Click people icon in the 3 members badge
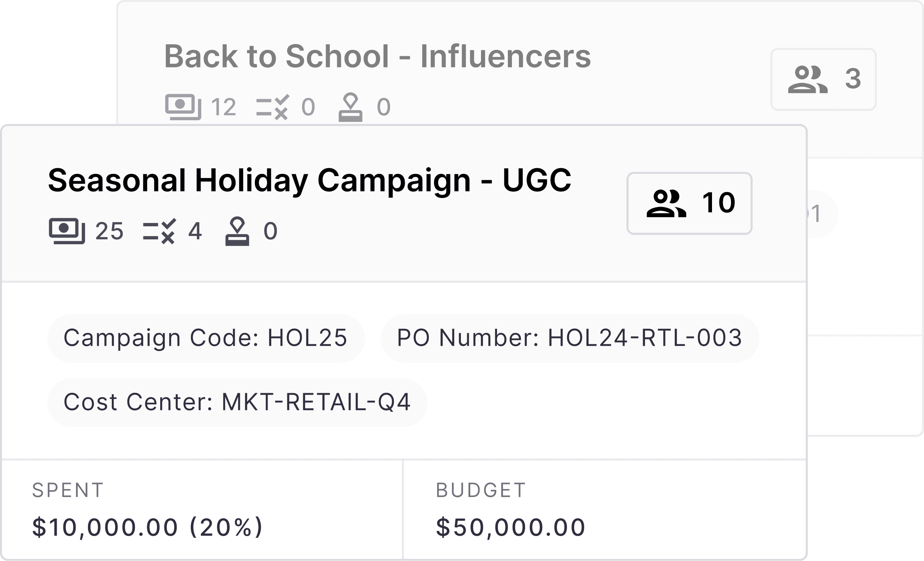The image size is (924, 561). pyautogui.click(x=807, y=79)
